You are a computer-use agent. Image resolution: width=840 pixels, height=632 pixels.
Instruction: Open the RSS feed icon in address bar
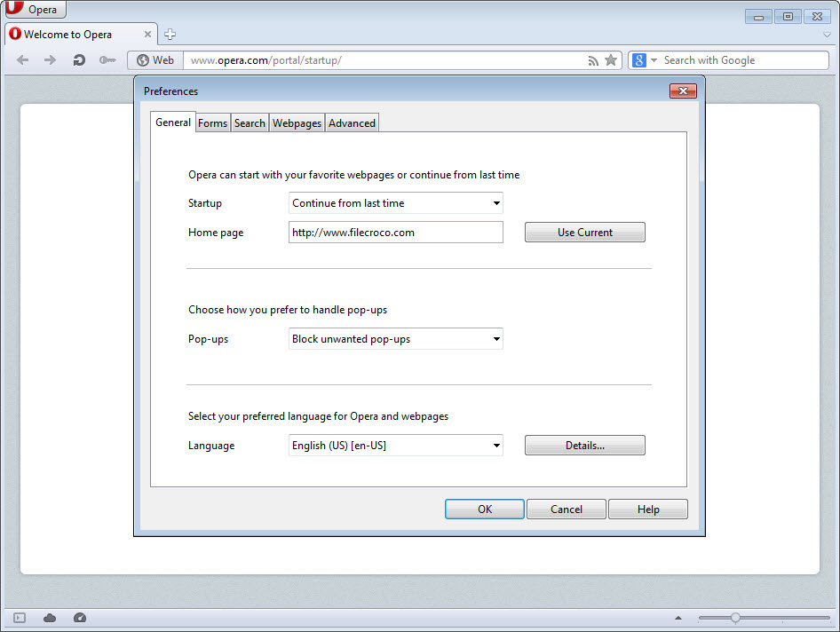coord(593,60)
